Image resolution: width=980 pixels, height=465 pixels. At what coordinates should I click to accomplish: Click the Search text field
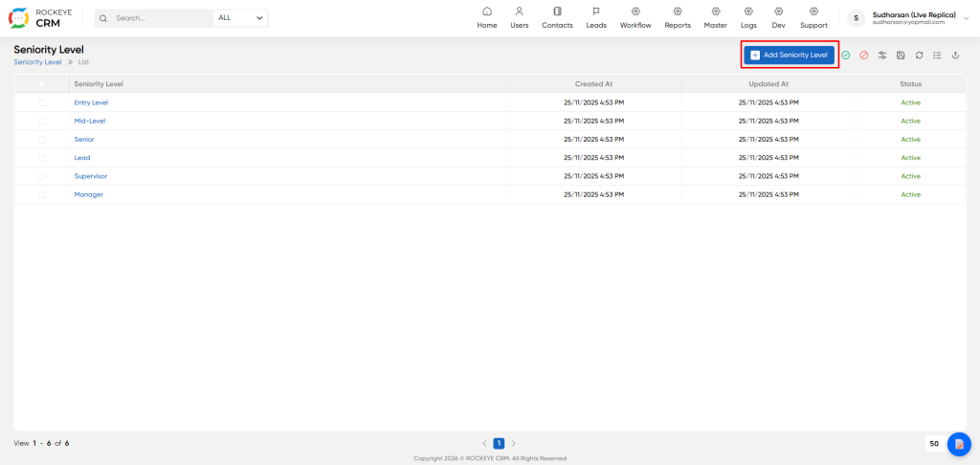[163, 18]
